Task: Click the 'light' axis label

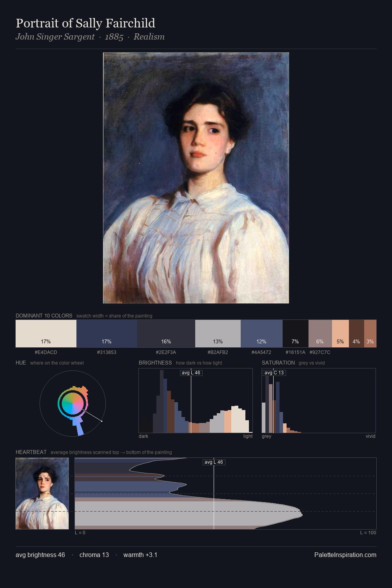Action: point(248,436)
